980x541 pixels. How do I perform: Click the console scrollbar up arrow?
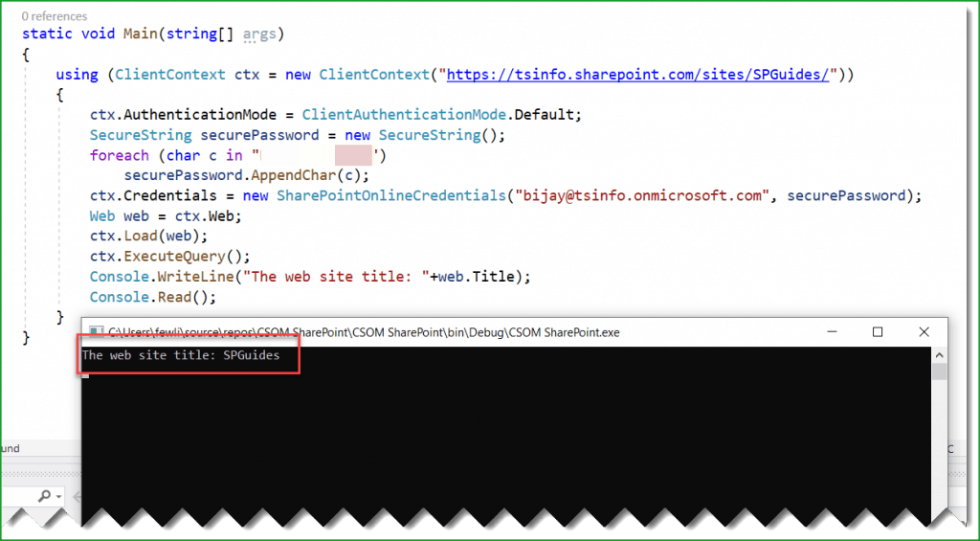click(x=939, y=355)
